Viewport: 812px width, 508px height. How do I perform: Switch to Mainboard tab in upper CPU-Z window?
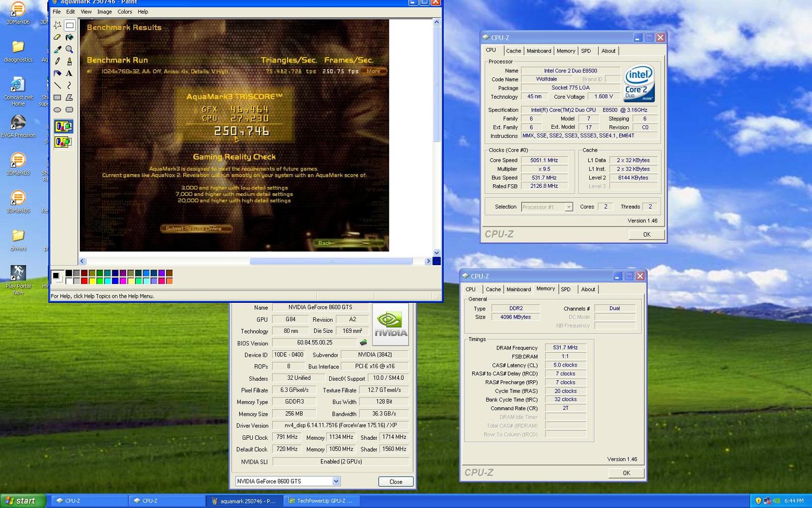pos(539,51)
